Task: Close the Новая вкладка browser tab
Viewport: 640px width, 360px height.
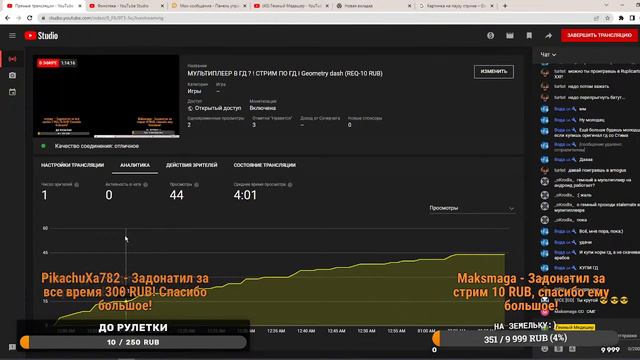Action: pos(409,6)
